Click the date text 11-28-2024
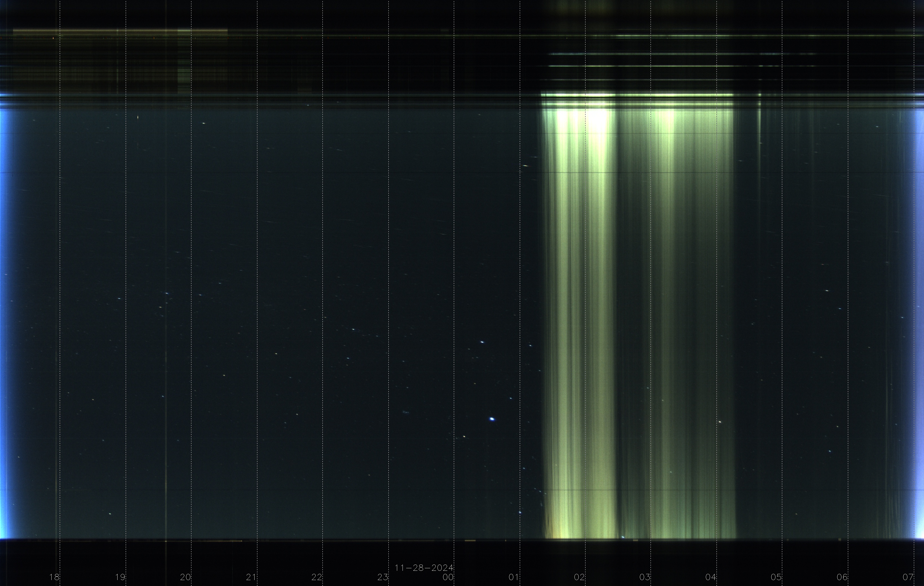 coord(424,568)
